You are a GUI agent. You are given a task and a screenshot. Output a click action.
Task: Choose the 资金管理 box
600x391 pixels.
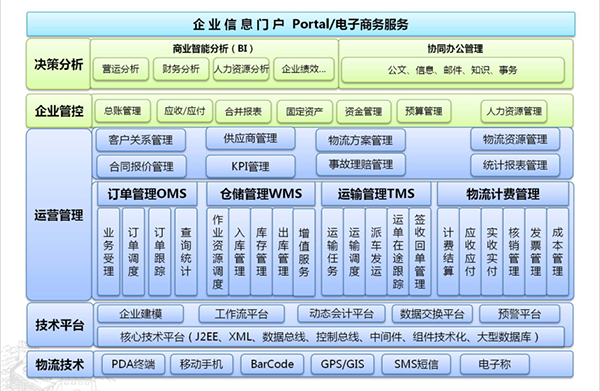(364, 111)
